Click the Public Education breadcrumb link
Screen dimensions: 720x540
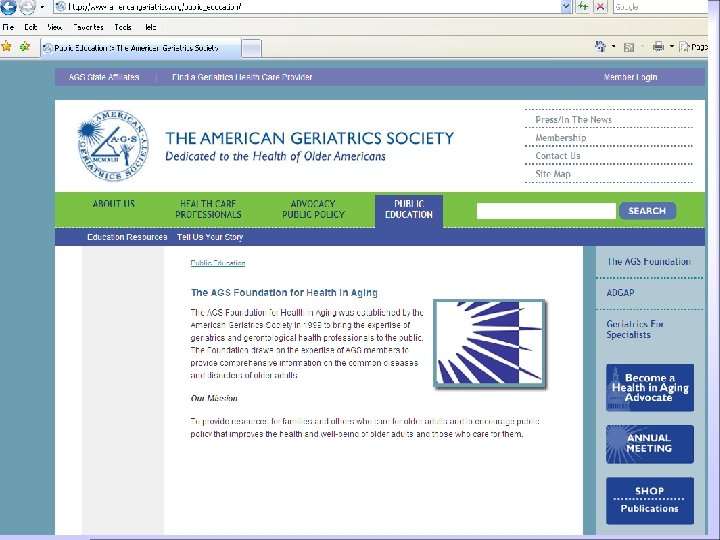tap(218, 263)
